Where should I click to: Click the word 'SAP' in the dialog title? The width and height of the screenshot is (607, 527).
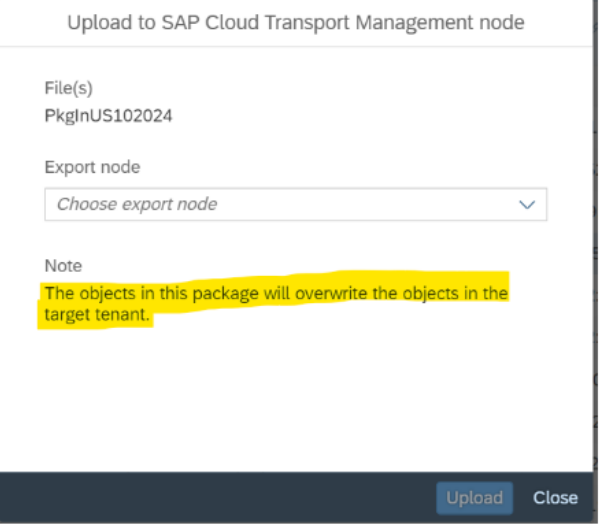(180, 22)
